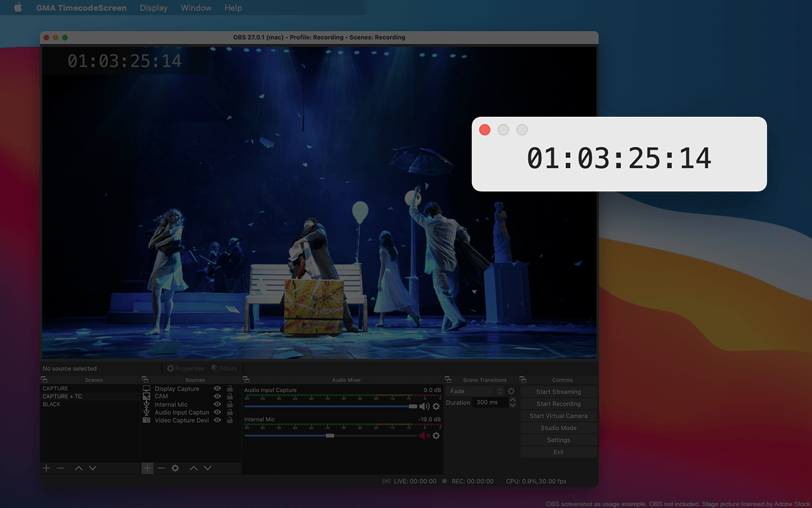This screenshot has width=812, height=508.
Task: Toggle visibility of the CAM source
Action: click(x=217, y=396)
